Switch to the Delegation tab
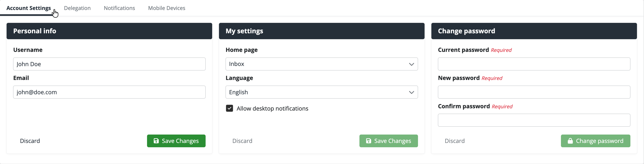 pos(77,8)
